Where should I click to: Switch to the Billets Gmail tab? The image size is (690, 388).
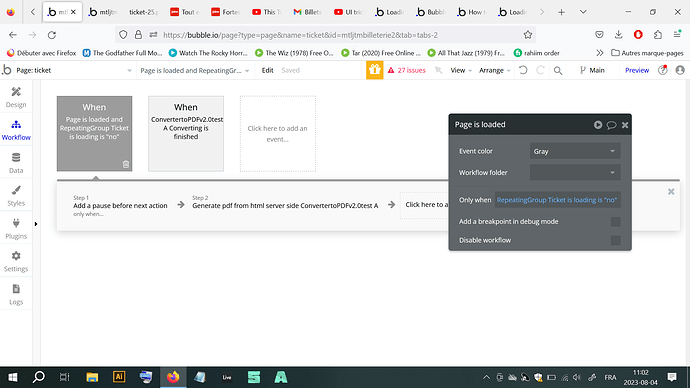307,12
